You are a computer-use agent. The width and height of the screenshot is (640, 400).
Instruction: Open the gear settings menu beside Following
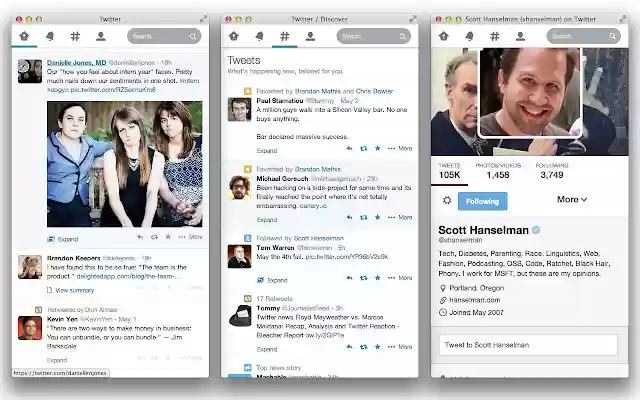(x=447, y=201)
